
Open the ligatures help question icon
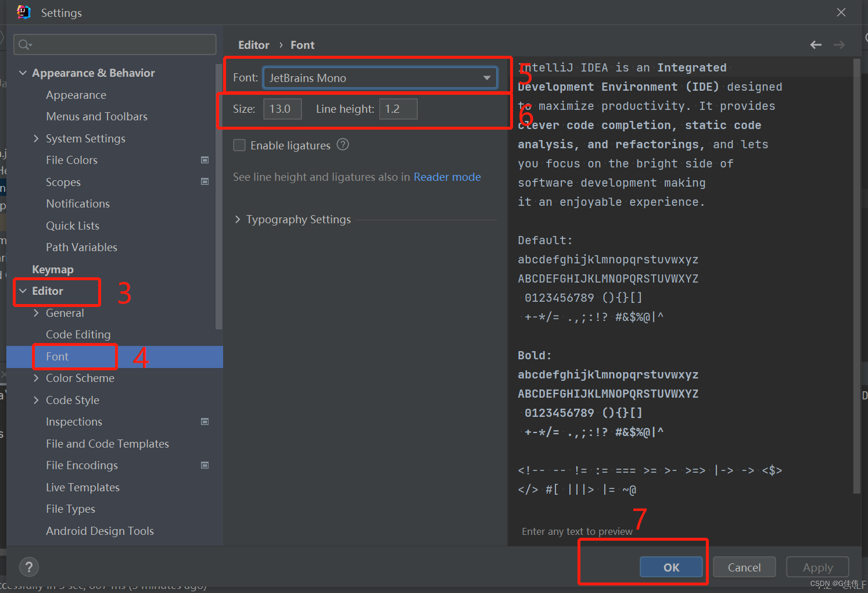click(343, 145)
